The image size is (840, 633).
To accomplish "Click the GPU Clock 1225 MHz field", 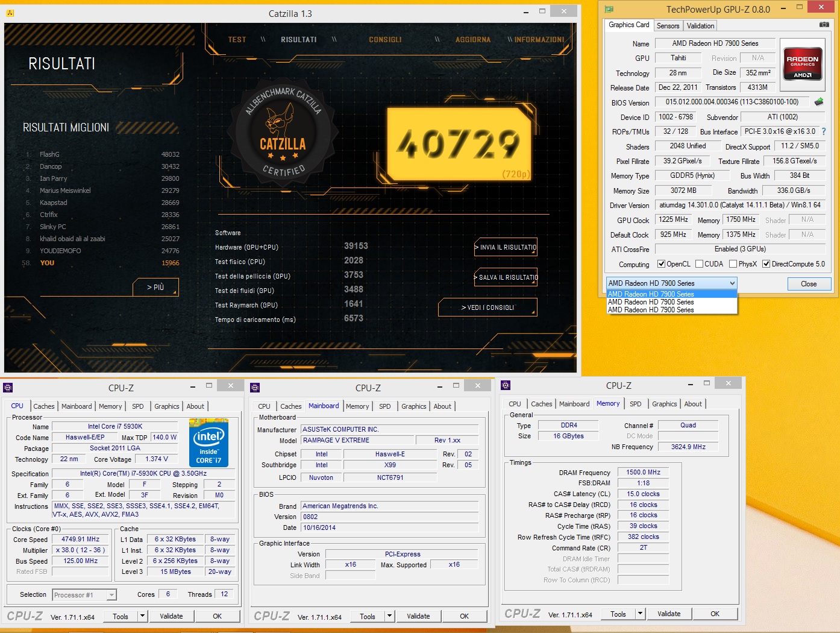I will click(673, 220).
